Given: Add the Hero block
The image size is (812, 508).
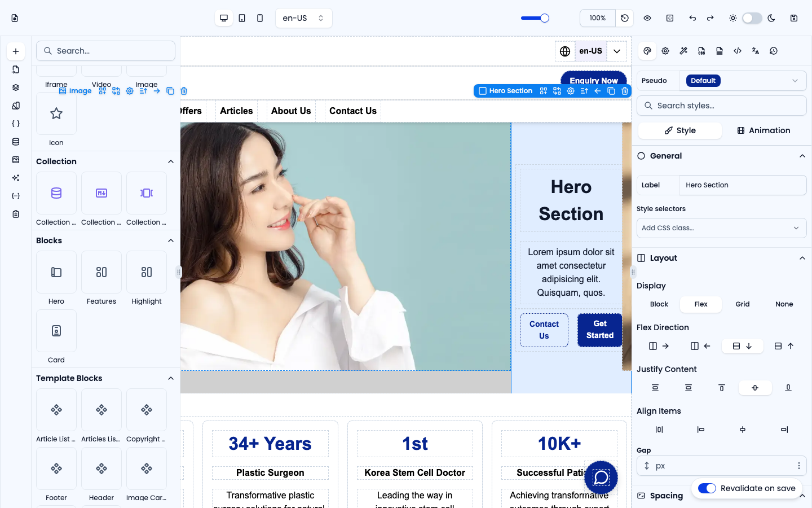Looking at the screenshot, I should point(56,273).
